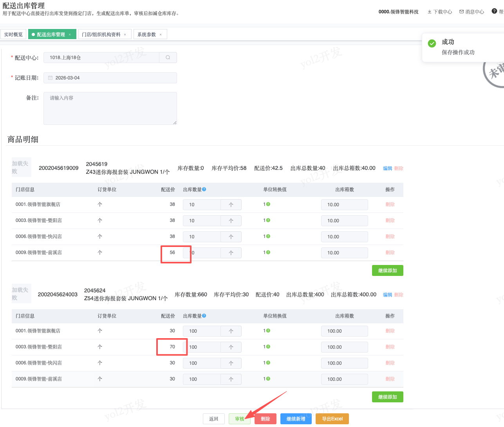Open the 个 unit selector for 0003 in Z43 table
The height and width of the screenshot is (427, 504).
pyautogui.click(x=231, y=221)
